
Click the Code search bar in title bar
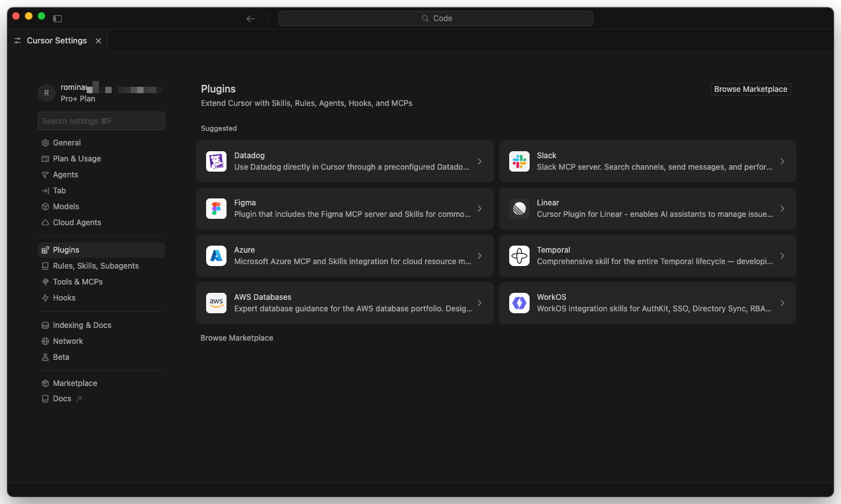[x=436, y=19]
